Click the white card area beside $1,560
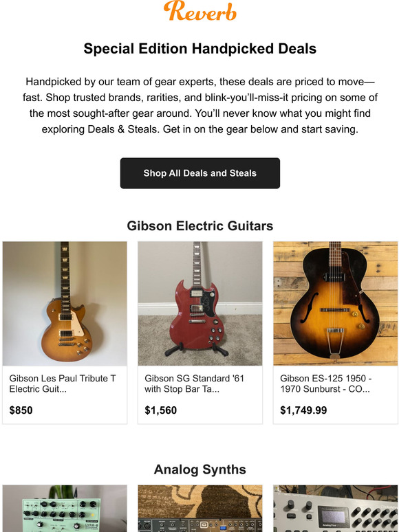The height and width of the screenshot is (532, 399). point(219,410)
